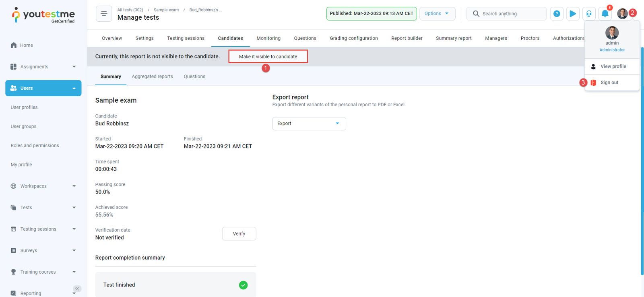This screenshot has height=297, width=644.
Task: Open the help question mark icon
Action: tap(557, 14)
